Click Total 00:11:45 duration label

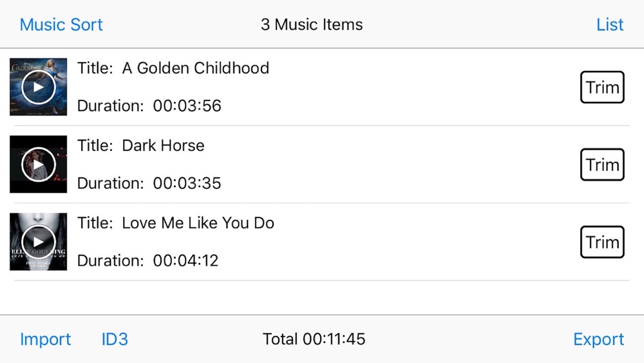(x=314, y=339)
